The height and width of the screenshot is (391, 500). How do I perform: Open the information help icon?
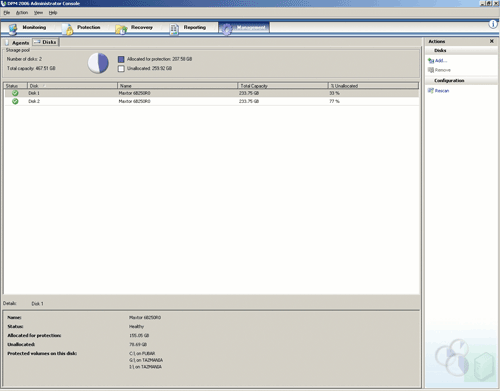point(493,24)
